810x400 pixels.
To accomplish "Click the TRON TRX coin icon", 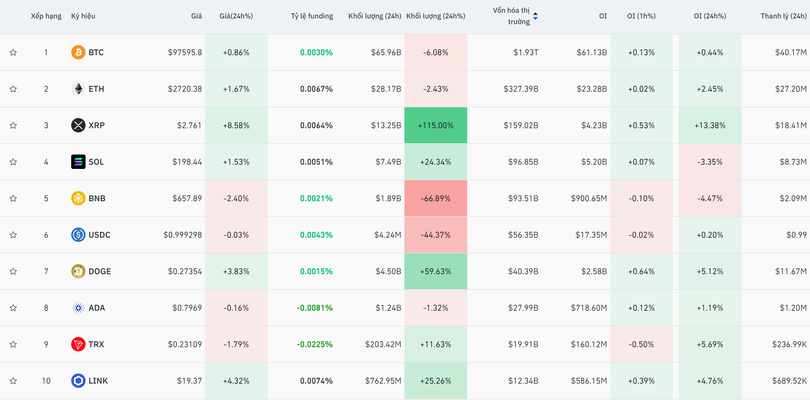I will (x=78, y=344).
